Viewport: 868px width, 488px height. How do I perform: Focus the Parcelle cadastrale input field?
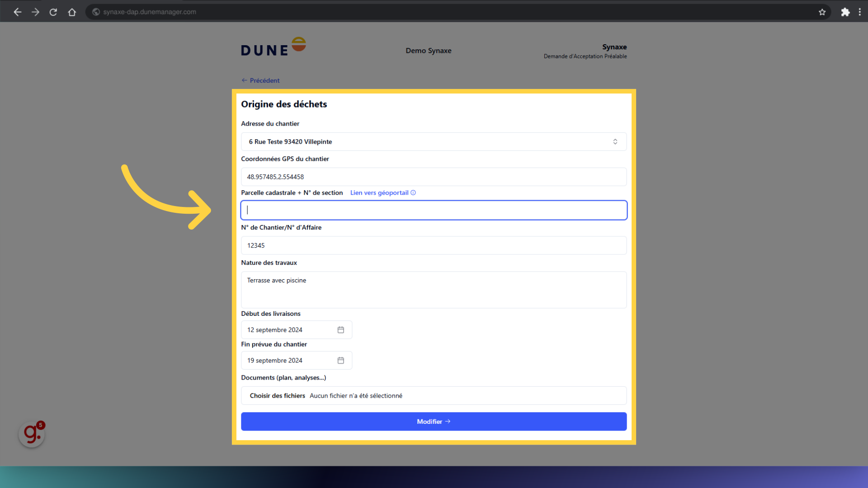tap(434, 210)
